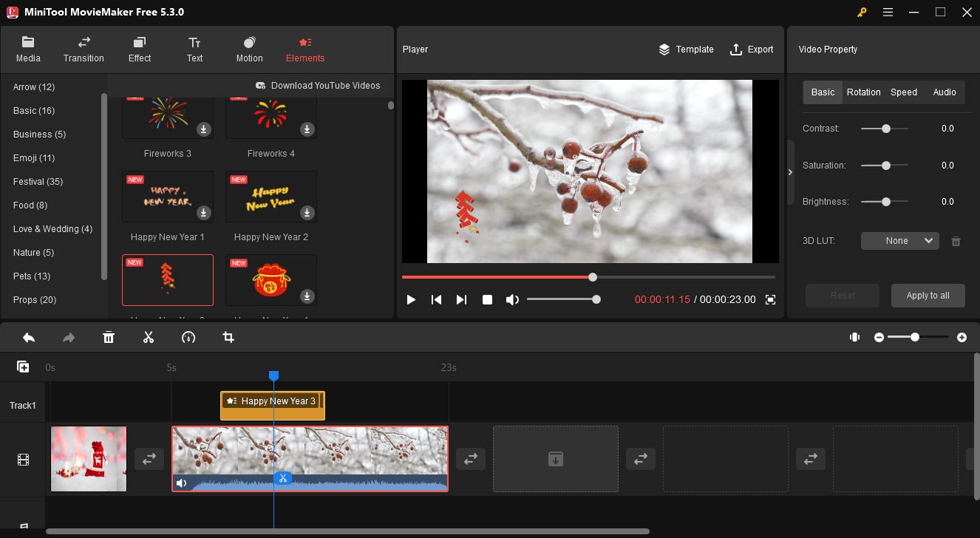Select the Props (20) category
The height and width of the screenshot is (538, 980).
pos(35,300)
